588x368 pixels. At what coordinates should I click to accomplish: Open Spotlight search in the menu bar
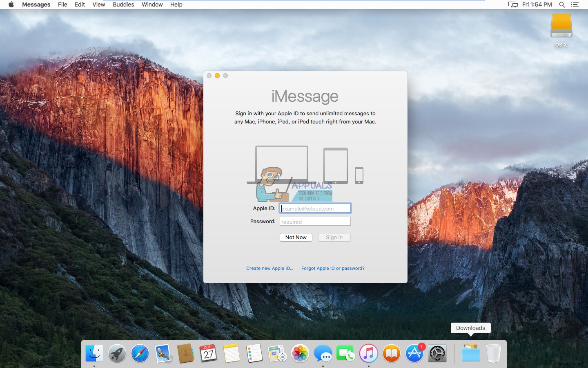[x=562, y=4]
